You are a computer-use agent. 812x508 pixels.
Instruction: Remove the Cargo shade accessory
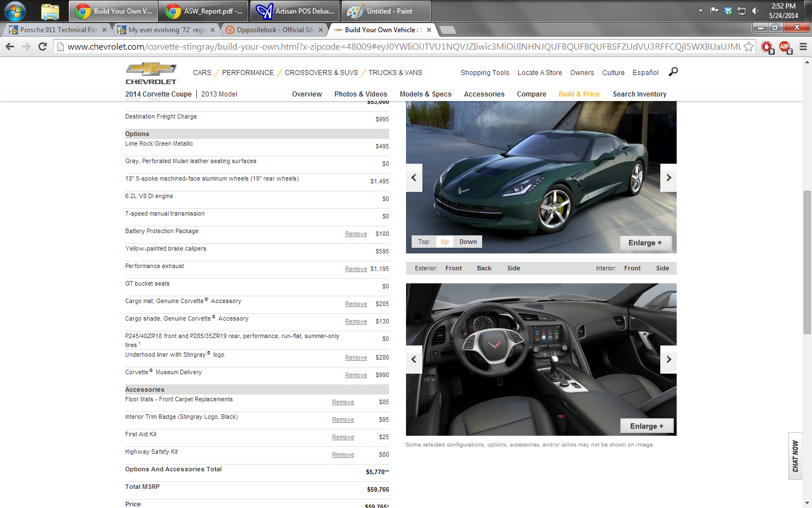click(x=356, y=321)
